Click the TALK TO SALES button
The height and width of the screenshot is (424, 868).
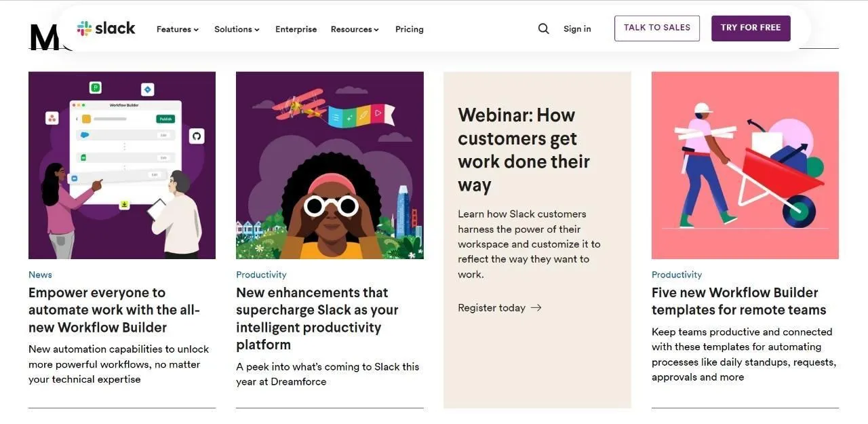click(656, 28)
